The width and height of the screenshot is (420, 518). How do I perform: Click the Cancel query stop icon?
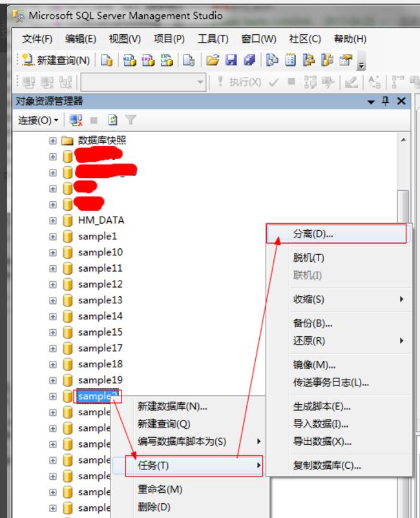click(291, 81)
